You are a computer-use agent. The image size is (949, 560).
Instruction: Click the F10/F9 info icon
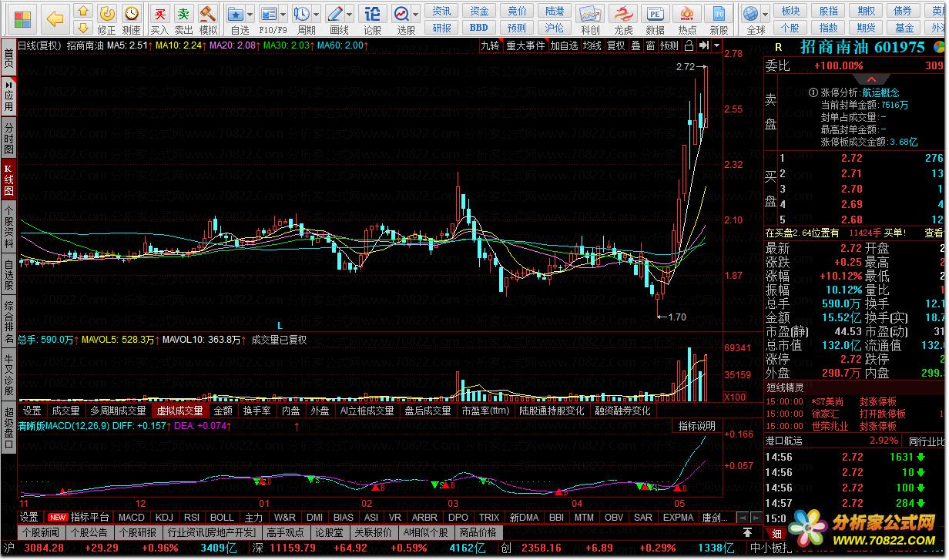pos(269,19)
